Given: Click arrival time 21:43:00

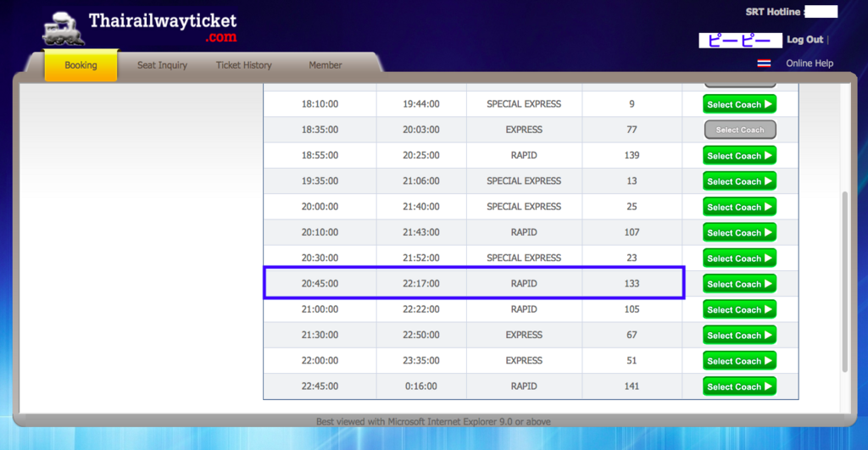Looking at the screenshot, I should point(420,232).
